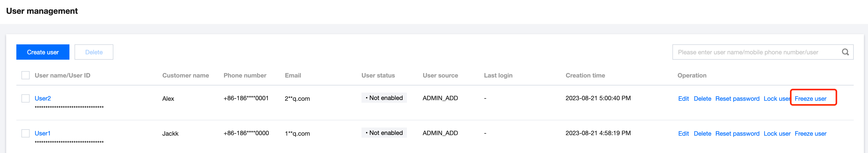Image resolution: width=868 pixels, height=153 pixels.
Task: Check the User2 row checkbox
Action: click(x=26, y=98)
